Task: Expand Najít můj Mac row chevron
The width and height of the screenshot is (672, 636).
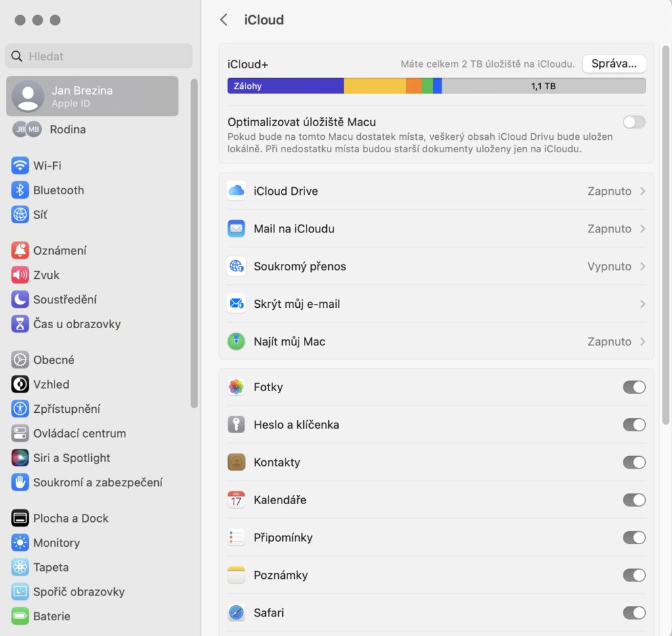Action: [x=642, y=341]
